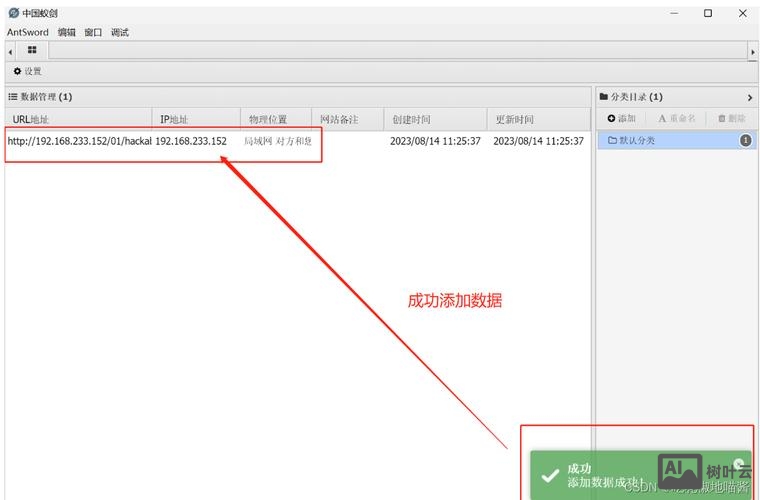
Task: Click the left tab scroll arrow
Action: pos(10,52)
